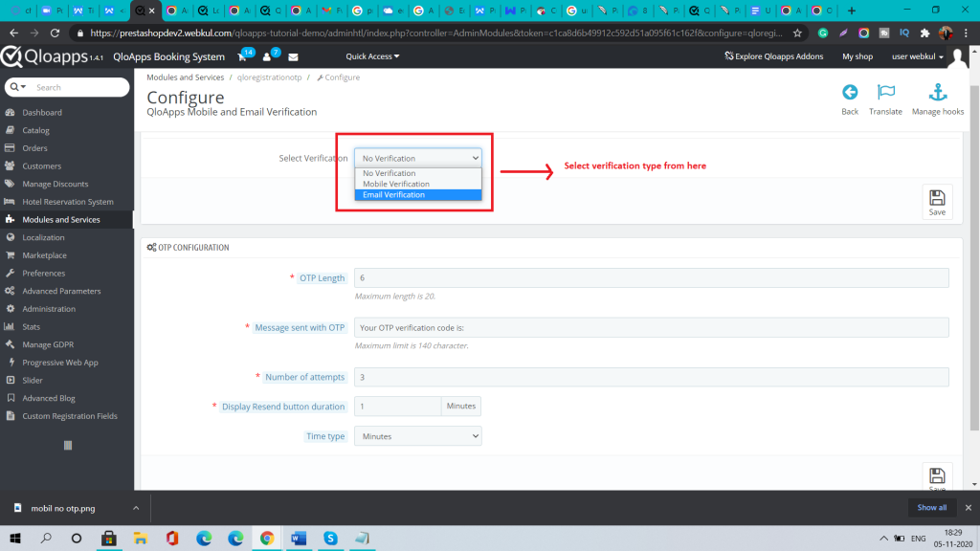The image size is (980, 551).
Task: Click the Back arrow icon
Action: (850, 93)
